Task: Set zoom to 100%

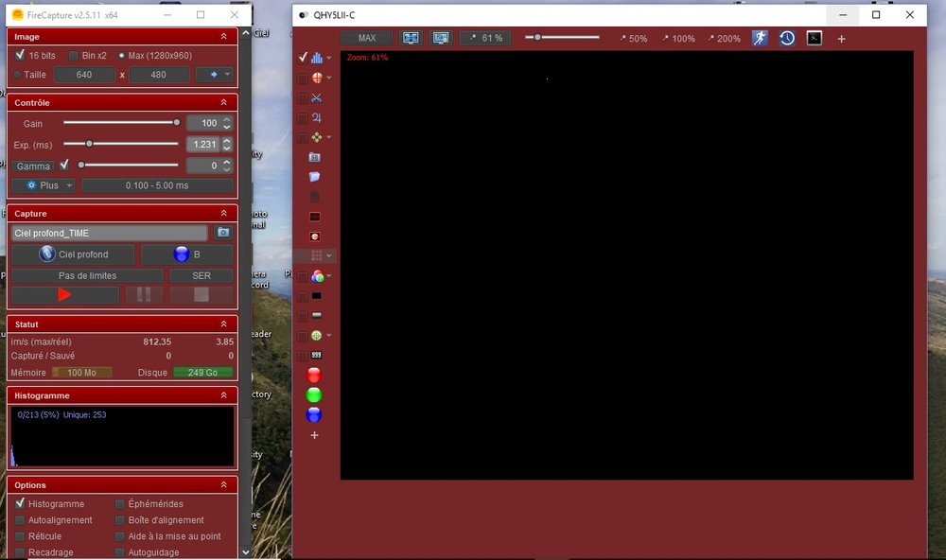Action: (x=678, y=39)
